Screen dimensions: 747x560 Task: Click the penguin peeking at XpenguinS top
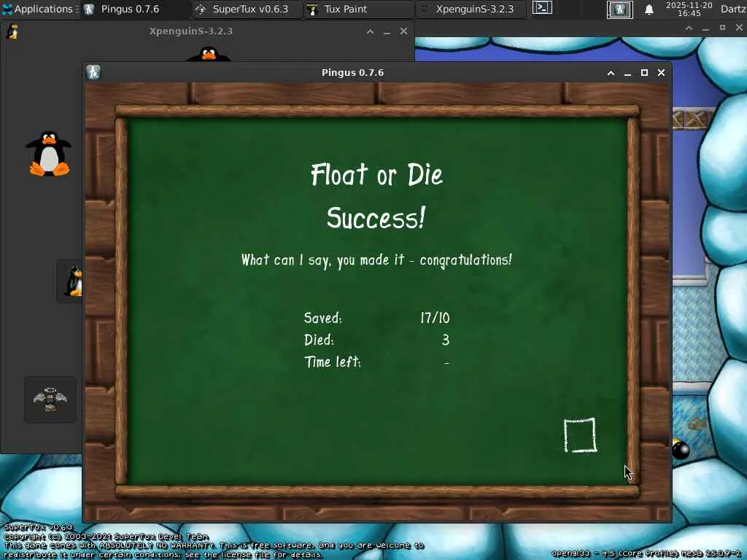[208, 54]
